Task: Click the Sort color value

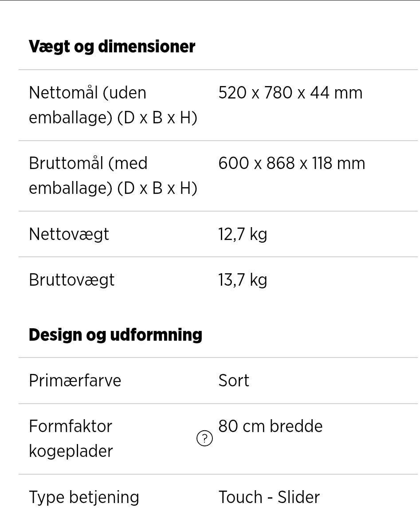Action: click(x=234, y=381)
